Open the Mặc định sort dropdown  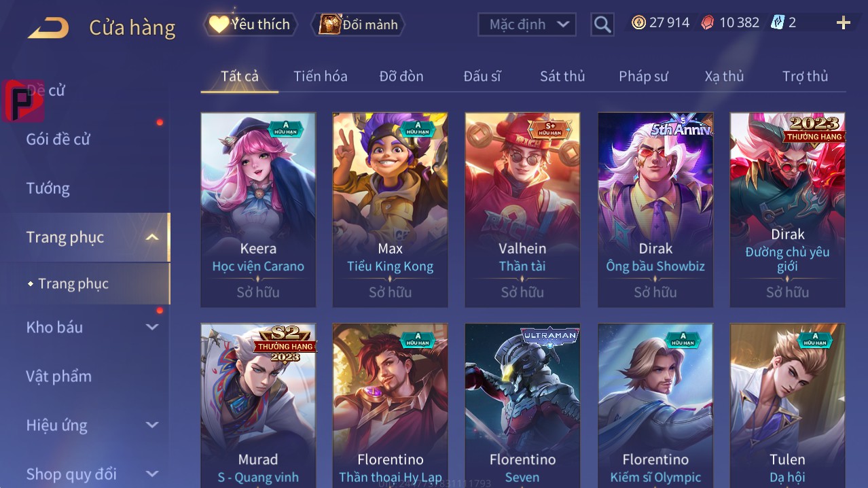pos(527,24)
